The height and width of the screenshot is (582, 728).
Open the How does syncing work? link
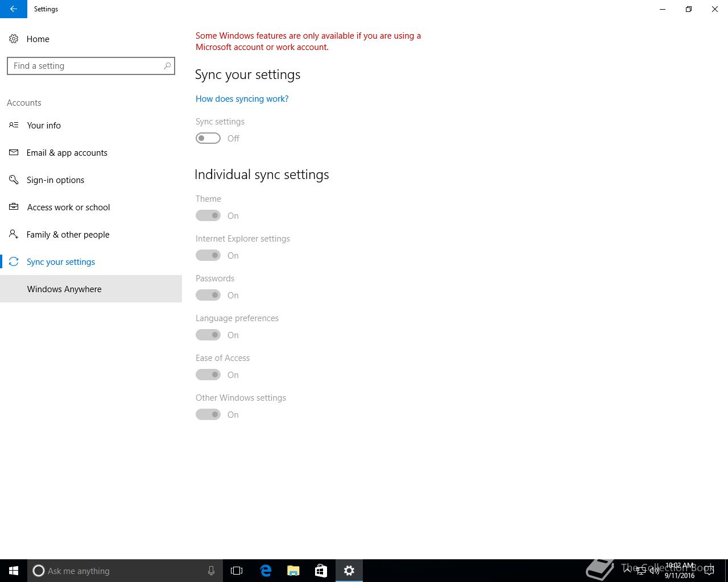(x=242, y=99)
